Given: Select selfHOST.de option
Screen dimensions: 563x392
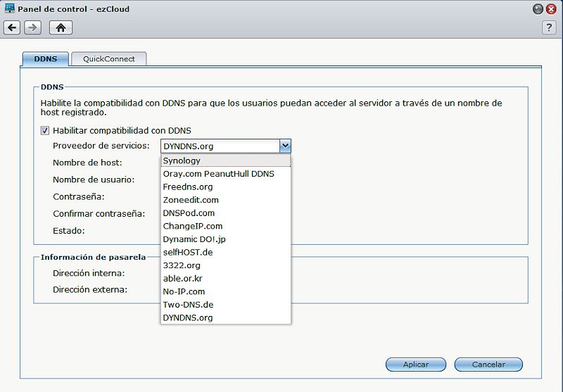Looking at the screenshot, I should pyautogui.click(x=226, y=253).
